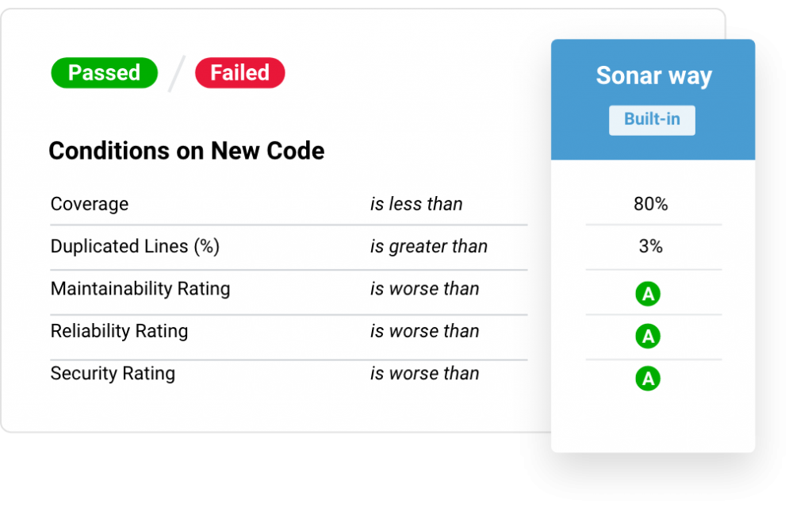Screen dimensions: 812x527
Task: Open the 'is less than' operator
Action: (x=416, y=204)
